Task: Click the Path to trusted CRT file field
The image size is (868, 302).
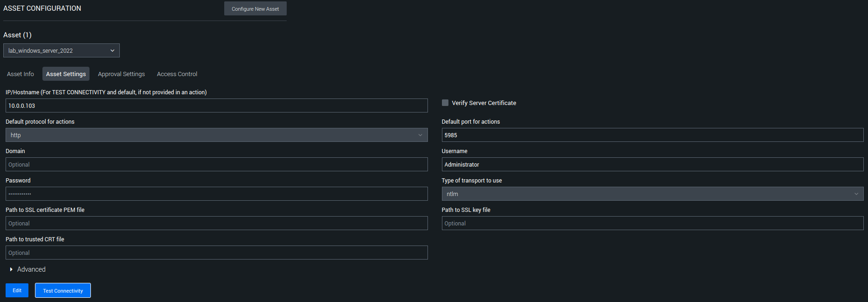Action: 216,253
